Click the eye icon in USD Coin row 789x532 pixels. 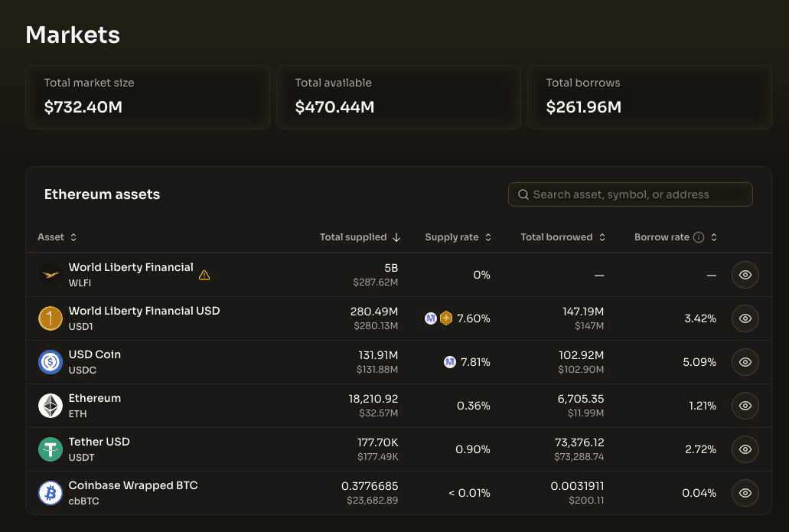745,362
